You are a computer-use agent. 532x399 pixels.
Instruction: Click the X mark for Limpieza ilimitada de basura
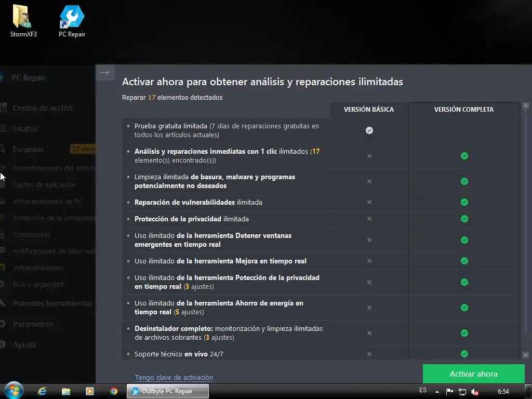click(x=369, y=181)
